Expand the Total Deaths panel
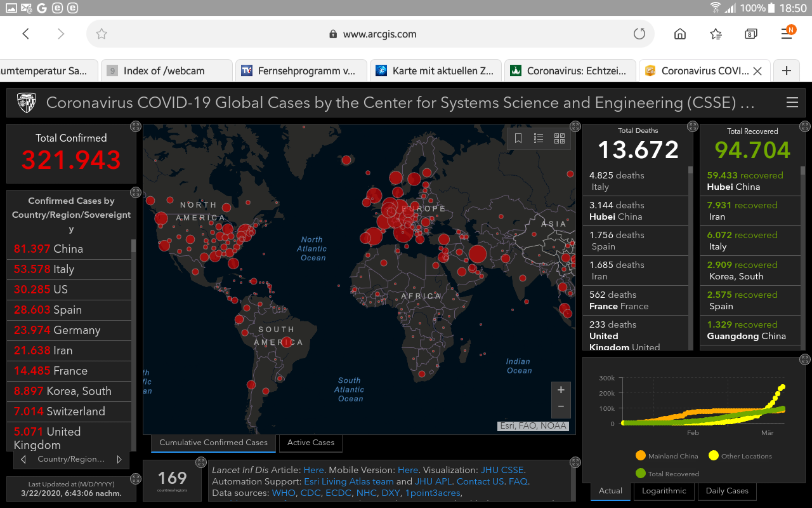 (x=693, y=126)
